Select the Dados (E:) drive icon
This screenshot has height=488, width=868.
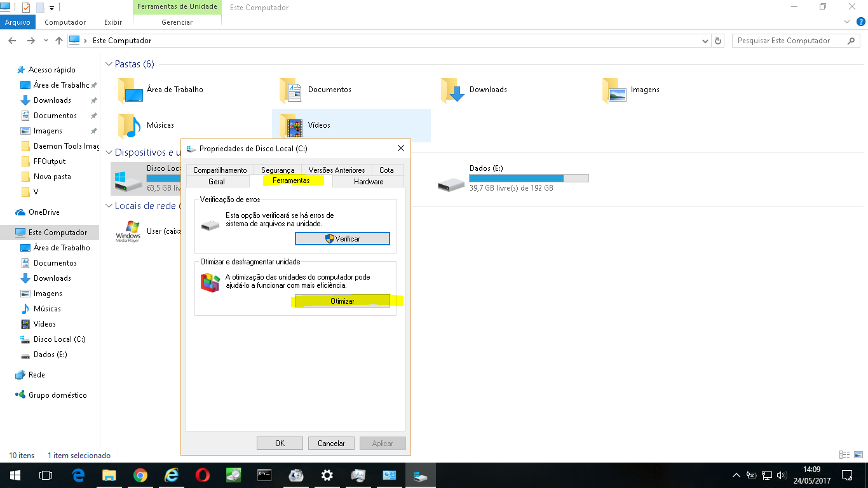(x=451, y=183)
